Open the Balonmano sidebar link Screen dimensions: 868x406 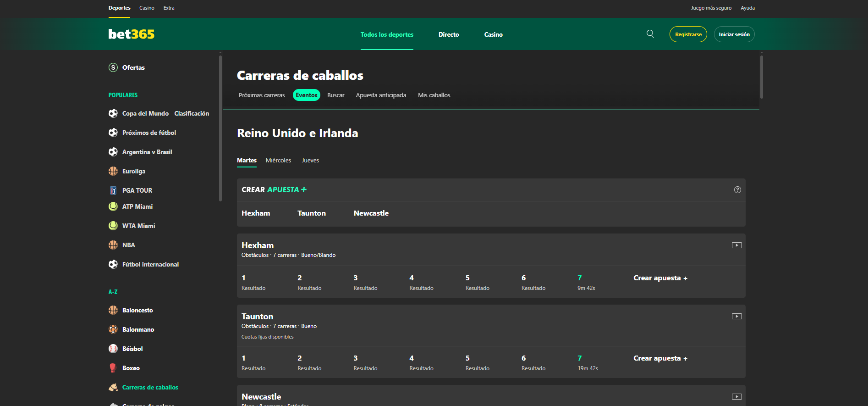[138, 329]
